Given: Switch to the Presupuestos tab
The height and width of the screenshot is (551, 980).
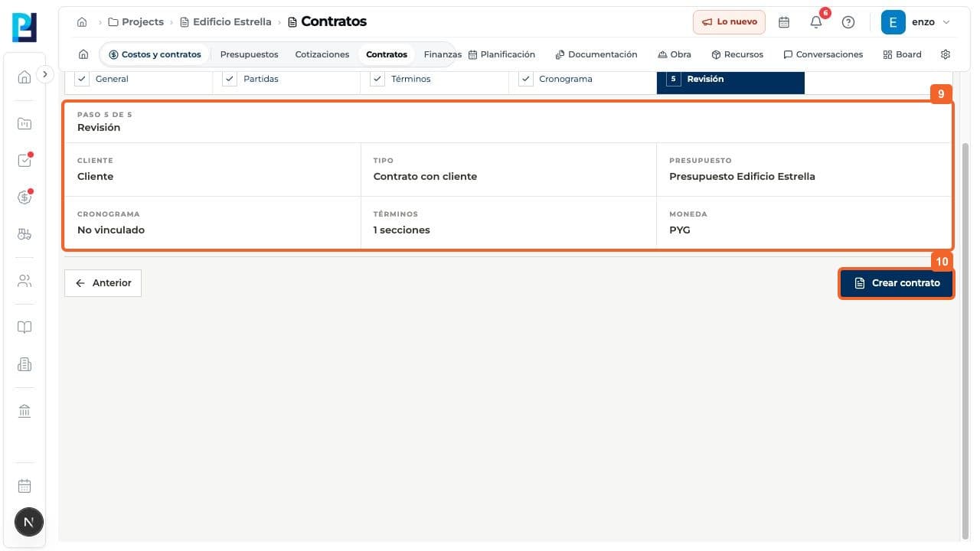Looking at the screenshot, I should [249, 54].
